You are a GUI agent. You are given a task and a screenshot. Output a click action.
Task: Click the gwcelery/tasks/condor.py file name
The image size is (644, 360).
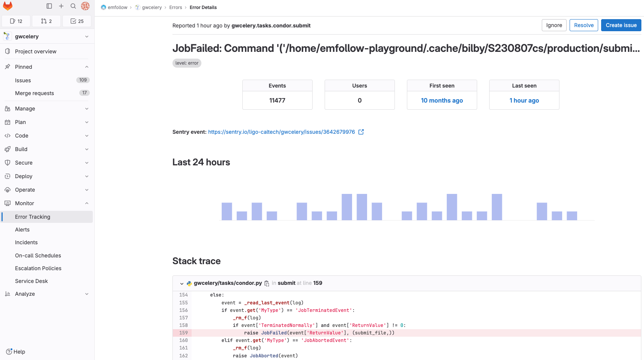pos(228,283)
